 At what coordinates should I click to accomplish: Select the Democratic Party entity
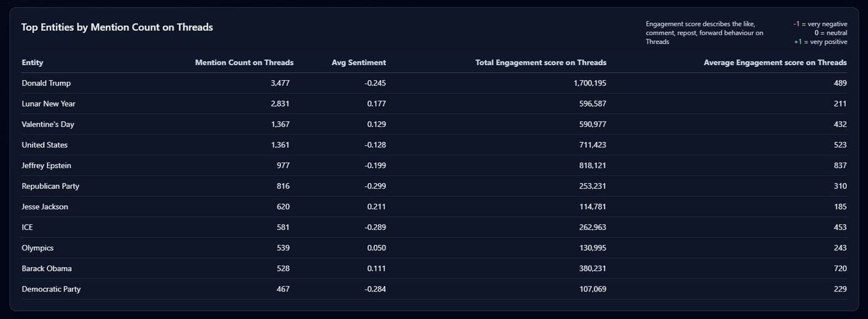51,290
